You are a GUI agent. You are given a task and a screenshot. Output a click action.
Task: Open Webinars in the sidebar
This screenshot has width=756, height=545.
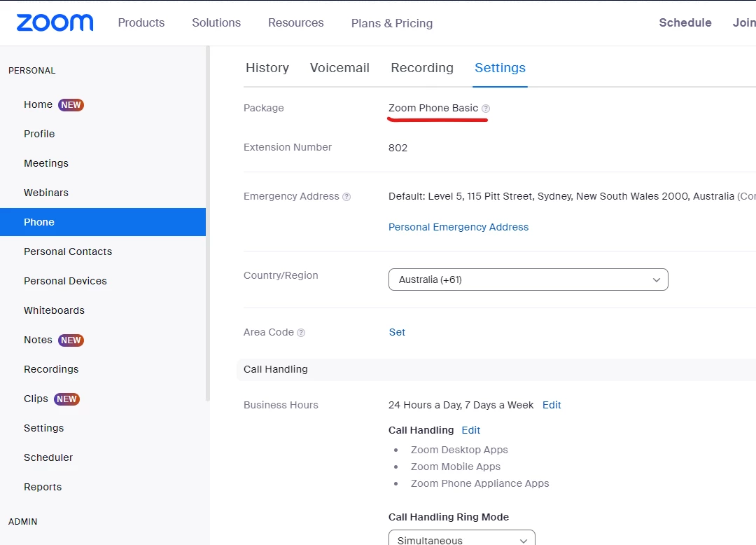point(45,193)
